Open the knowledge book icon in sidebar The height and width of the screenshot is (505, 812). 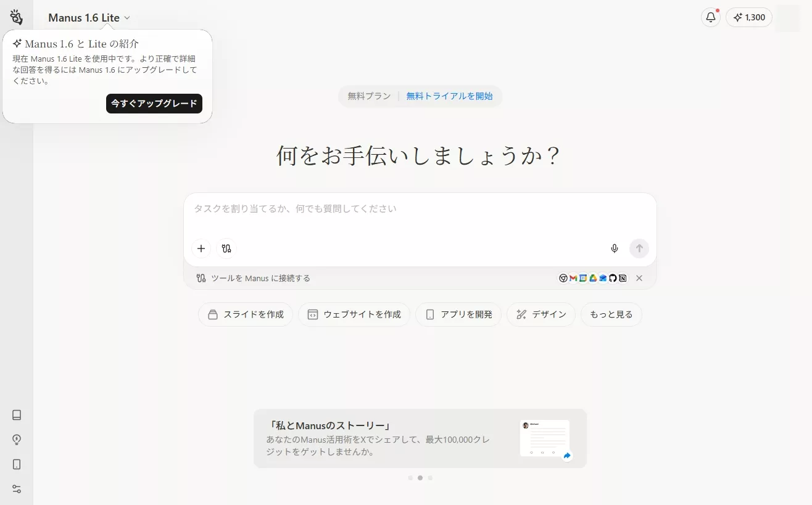tap(16, 415)
